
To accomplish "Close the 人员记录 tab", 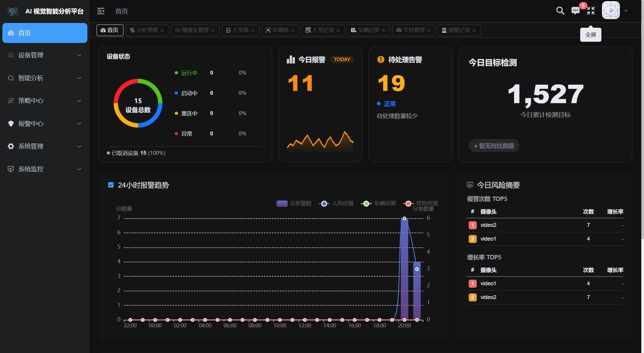I will (338, 30).
